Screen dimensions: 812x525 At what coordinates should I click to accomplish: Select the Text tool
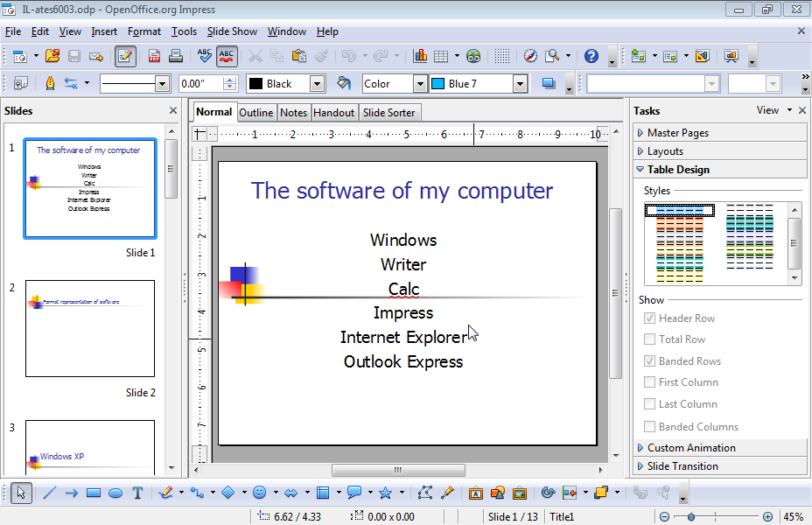pyautogui.click(x=137, y=493)
